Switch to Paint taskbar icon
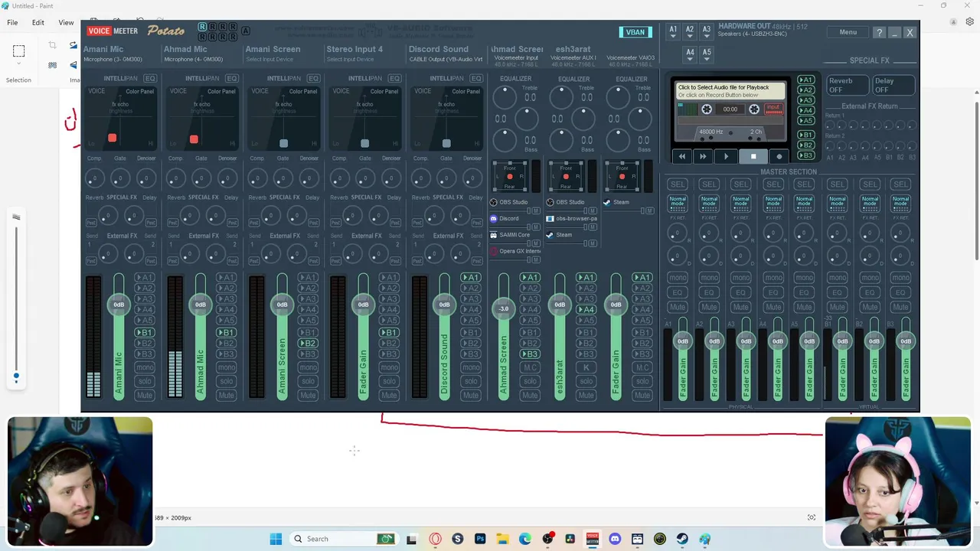The width and height of the screenshot is (980, 551). pos(704,539)
